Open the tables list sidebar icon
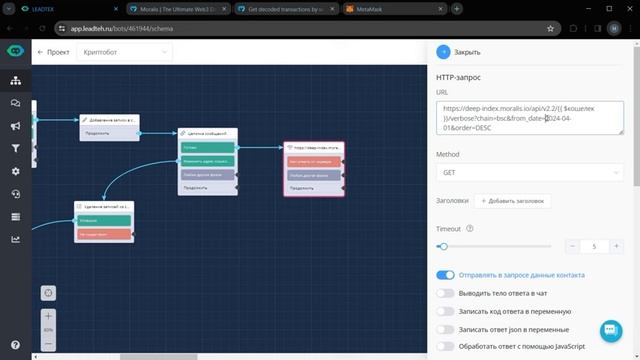This screenshot has width=640, height=360. (x=16, y=217)
